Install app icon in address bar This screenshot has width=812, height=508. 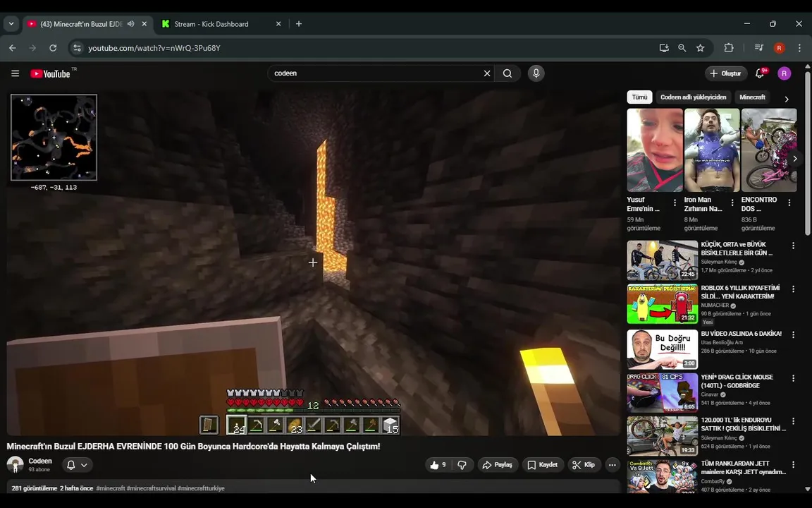[664, 48]
